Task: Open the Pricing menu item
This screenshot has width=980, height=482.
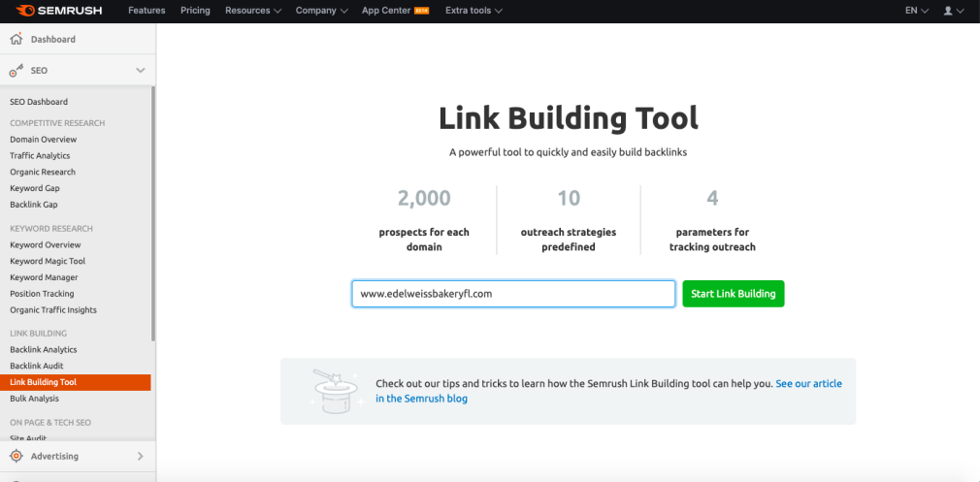Action: tap(195, 11)
